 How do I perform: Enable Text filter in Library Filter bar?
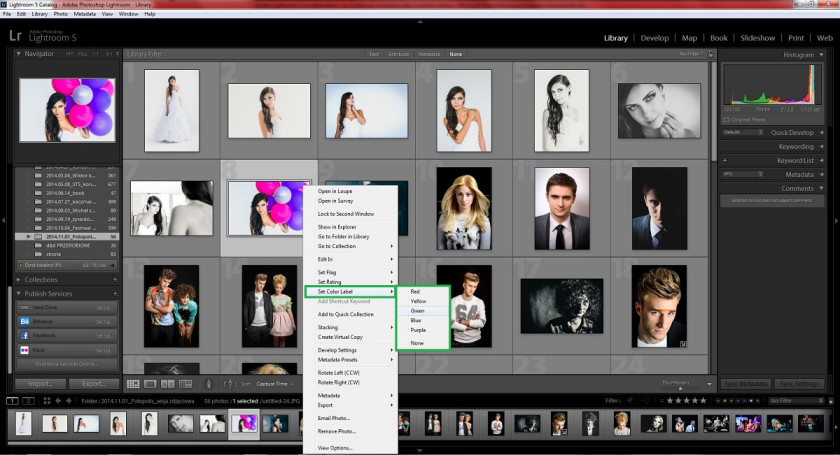[x=373, y=54]
